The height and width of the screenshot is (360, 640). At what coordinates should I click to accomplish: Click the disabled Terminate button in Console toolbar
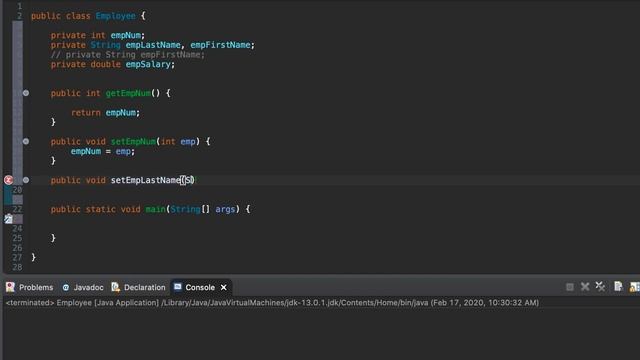570,287
